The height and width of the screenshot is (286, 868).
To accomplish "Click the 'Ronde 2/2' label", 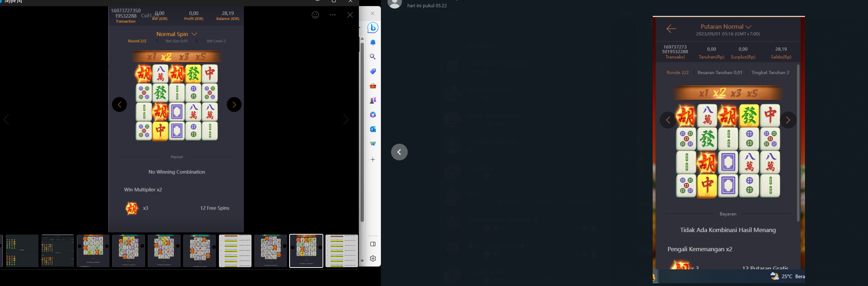I will coord(678,72).
